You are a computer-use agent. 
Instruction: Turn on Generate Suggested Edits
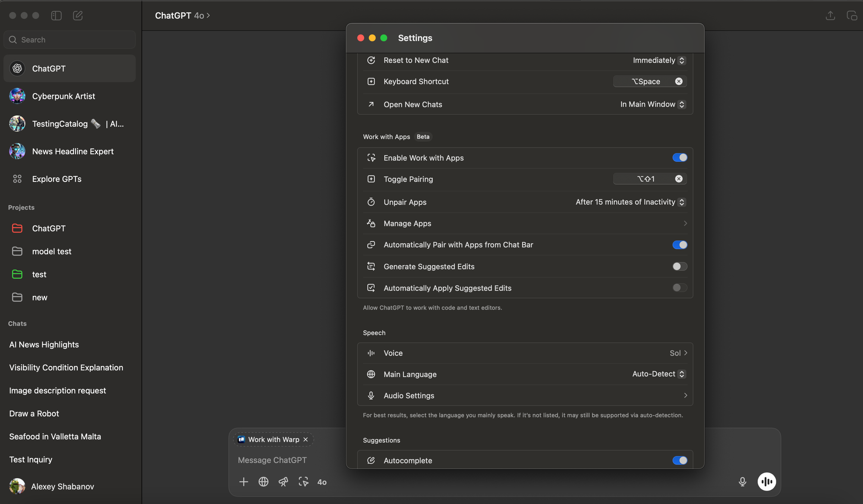(680, 266)
